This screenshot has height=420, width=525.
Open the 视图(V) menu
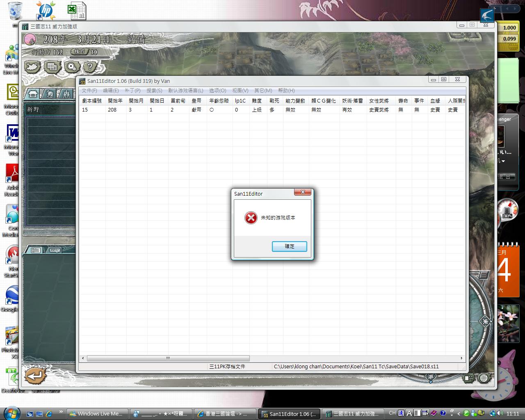tap(240, 91)
